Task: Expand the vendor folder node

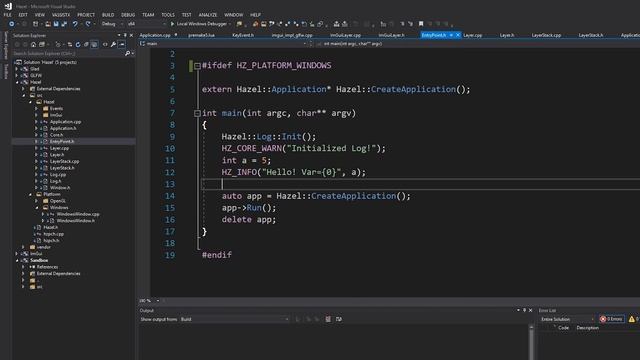Action: [x=23, y=247]
